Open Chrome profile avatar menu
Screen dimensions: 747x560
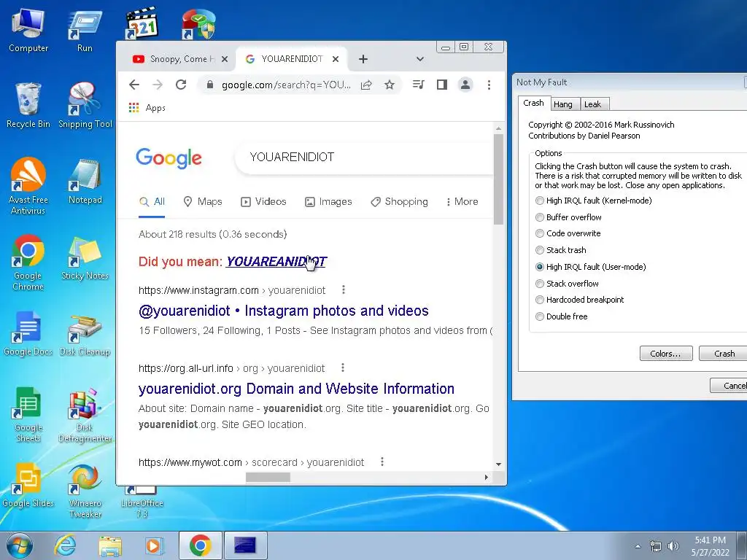(465, 85)
